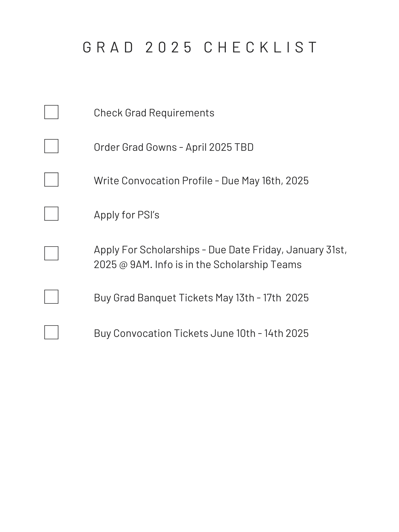Mark Buy Grad Banquet Tickets checkbox
This screenshot has height=532, width=399.
click(x=51, y=297)
